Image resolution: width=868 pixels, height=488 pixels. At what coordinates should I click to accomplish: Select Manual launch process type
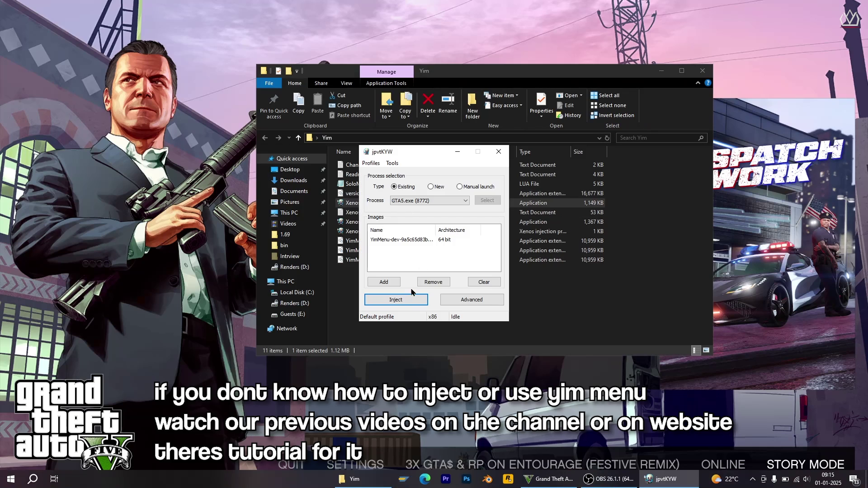click(x=460, y=187)
